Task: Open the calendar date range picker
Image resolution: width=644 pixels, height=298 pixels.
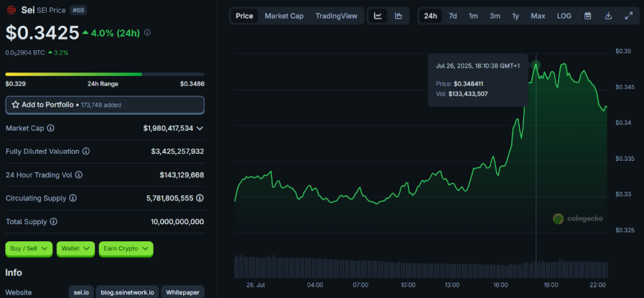Action: pos(588,16)
